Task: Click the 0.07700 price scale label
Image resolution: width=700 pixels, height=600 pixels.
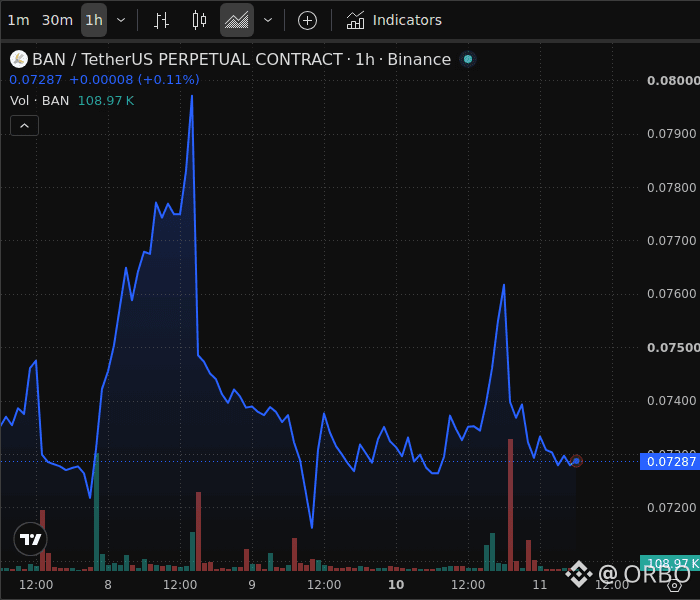Action: (x=671, y=241)
